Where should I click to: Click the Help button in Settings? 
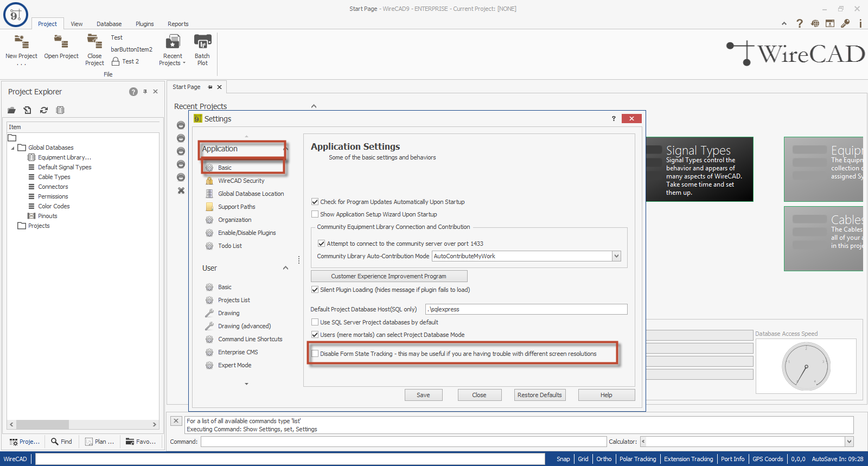click(x=606, y=395)
